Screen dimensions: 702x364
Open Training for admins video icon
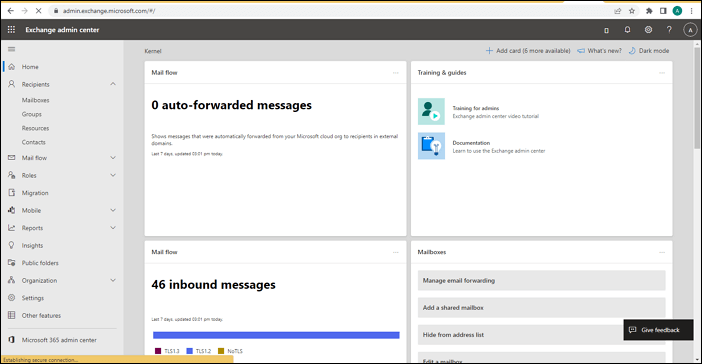(431, 111)
